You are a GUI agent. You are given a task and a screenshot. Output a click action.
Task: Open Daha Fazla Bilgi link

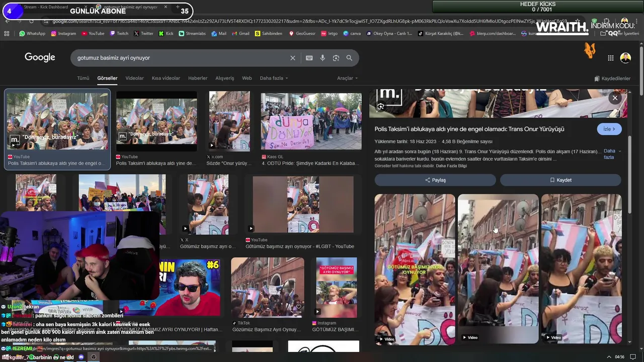[451, 166]
